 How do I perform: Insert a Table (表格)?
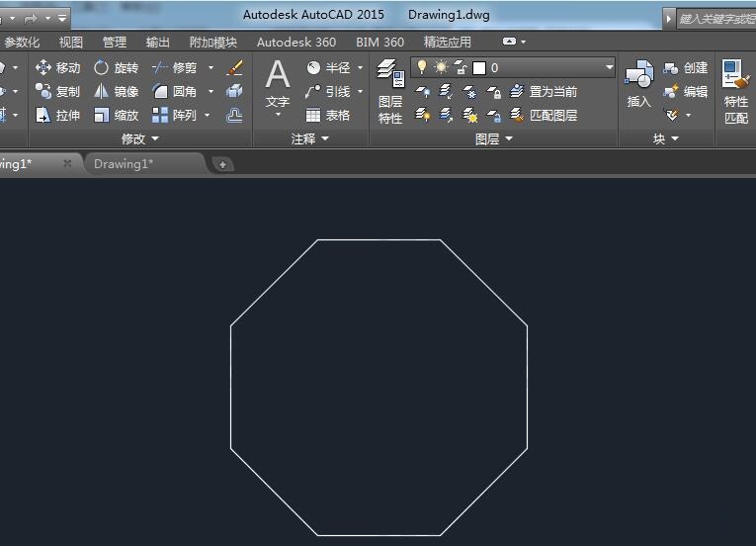[328, 115]
